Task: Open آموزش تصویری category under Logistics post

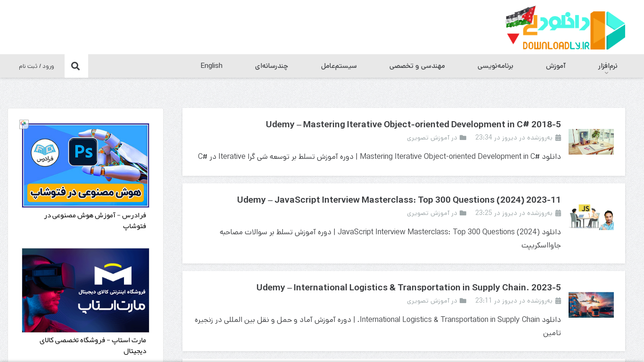Action: pyautogui.click(x=428, y=301)
